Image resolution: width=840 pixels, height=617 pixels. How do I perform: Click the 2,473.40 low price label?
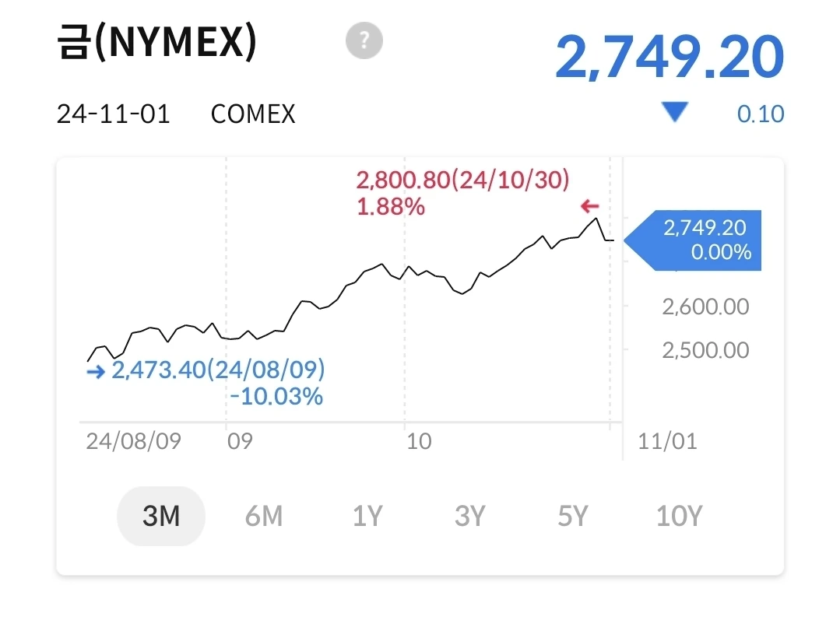218,370
